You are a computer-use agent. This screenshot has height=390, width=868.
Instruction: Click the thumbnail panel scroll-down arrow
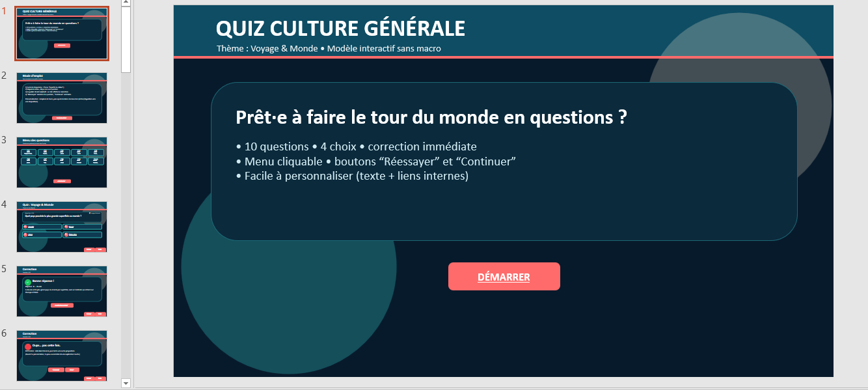tap(126, 383)
